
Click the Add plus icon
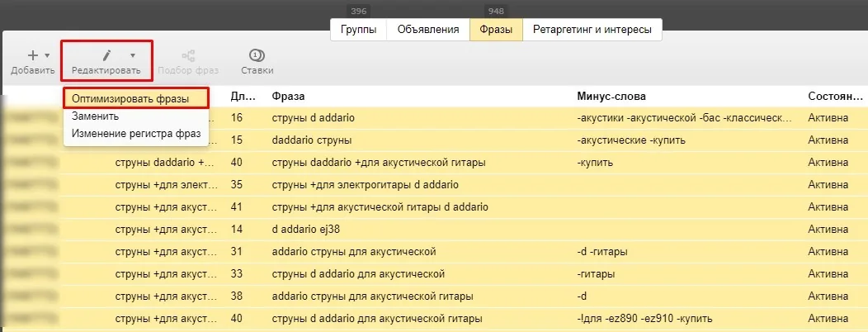[x=33, y=55]
